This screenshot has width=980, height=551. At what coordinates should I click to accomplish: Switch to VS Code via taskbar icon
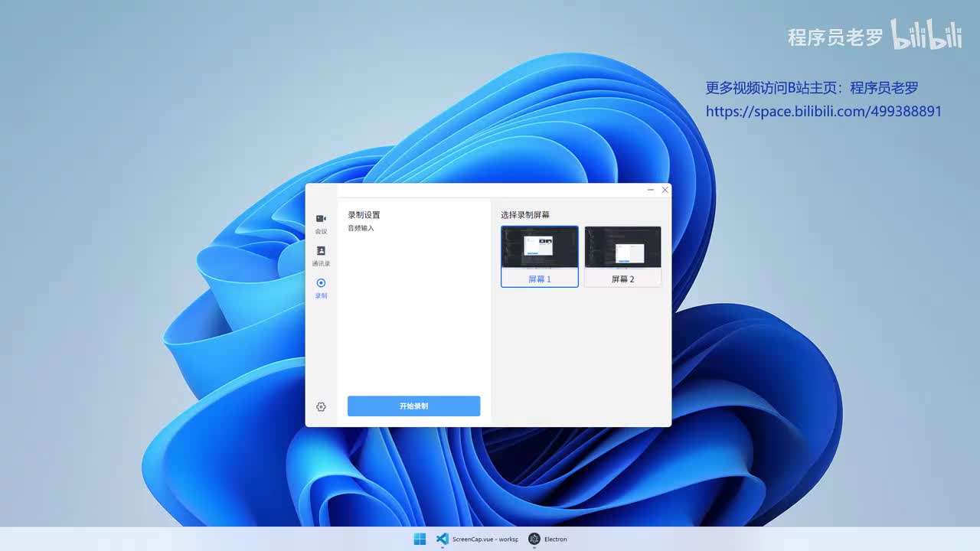(x=442, y=539)
